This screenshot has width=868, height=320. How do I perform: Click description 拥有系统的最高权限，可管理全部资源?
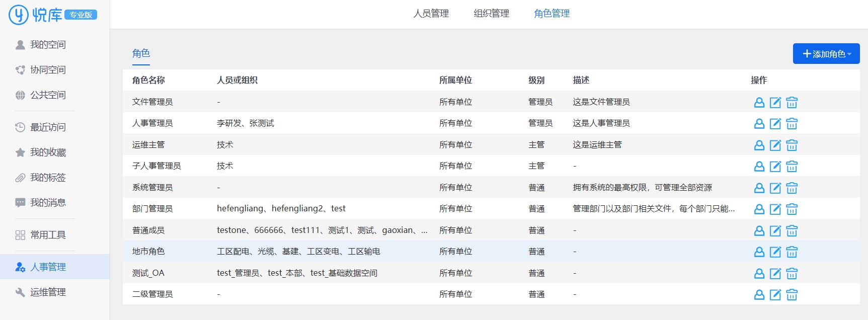(643, 187)
